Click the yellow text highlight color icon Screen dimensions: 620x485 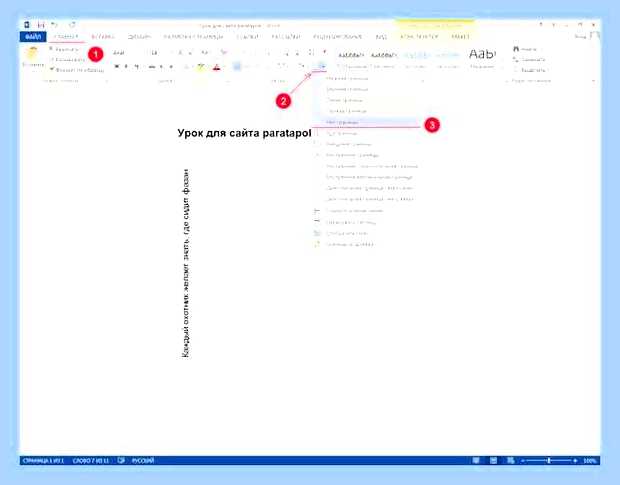pos(201,66)
